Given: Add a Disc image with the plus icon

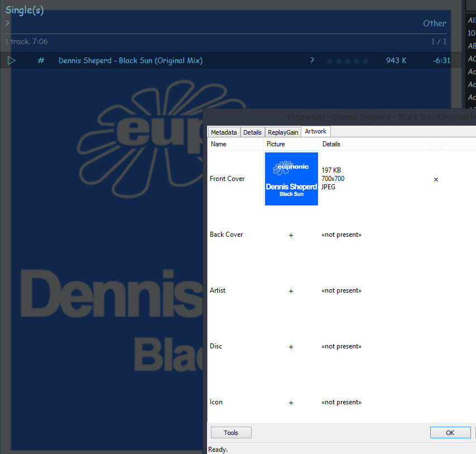Looking at the screenshot, I should 291,347.
